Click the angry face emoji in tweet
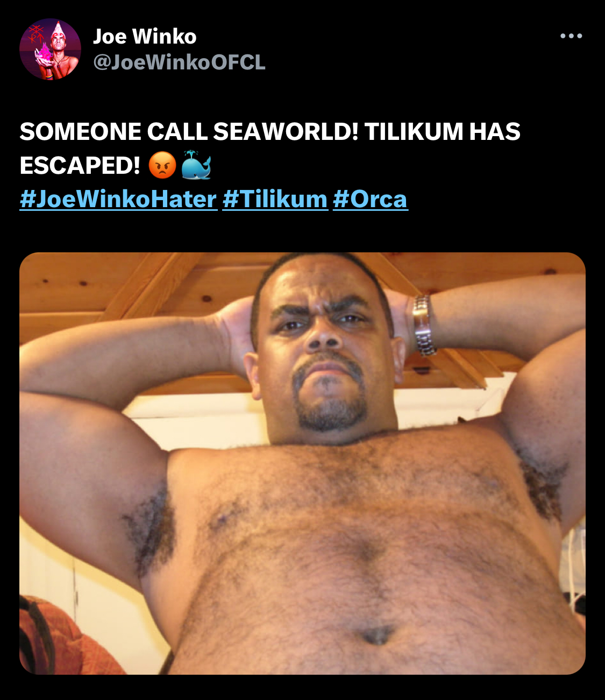 (x=162, y=165)
